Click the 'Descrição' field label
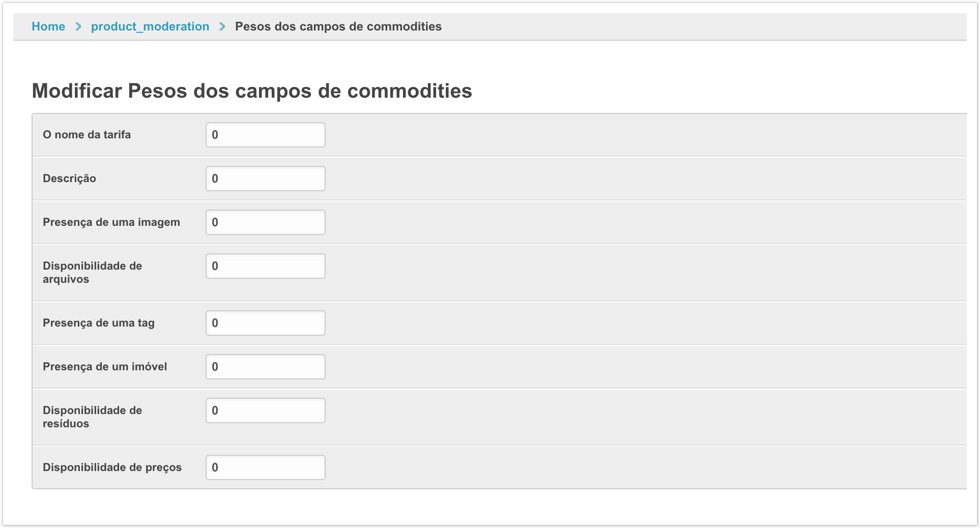Viewport: 980px width, 528px height. pos(69,179)
